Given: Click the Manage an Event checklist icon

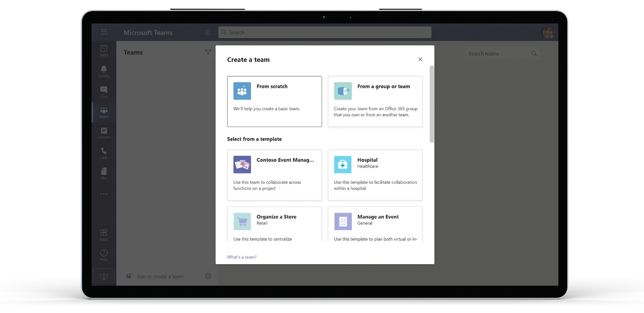Looking at the screenshot, I should click(x=343, y=222).
